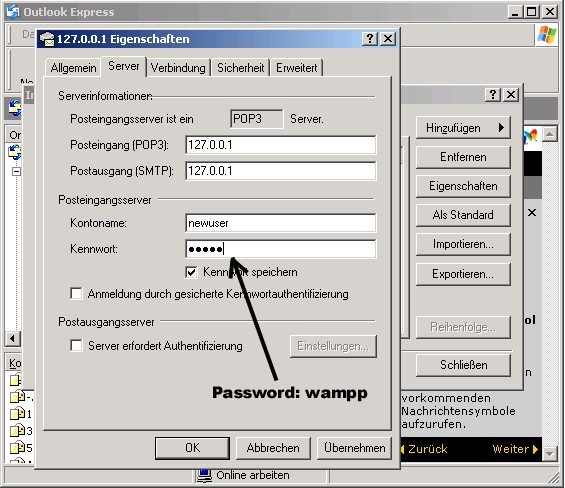Check Server erfordert Authentifizierung

76,346
